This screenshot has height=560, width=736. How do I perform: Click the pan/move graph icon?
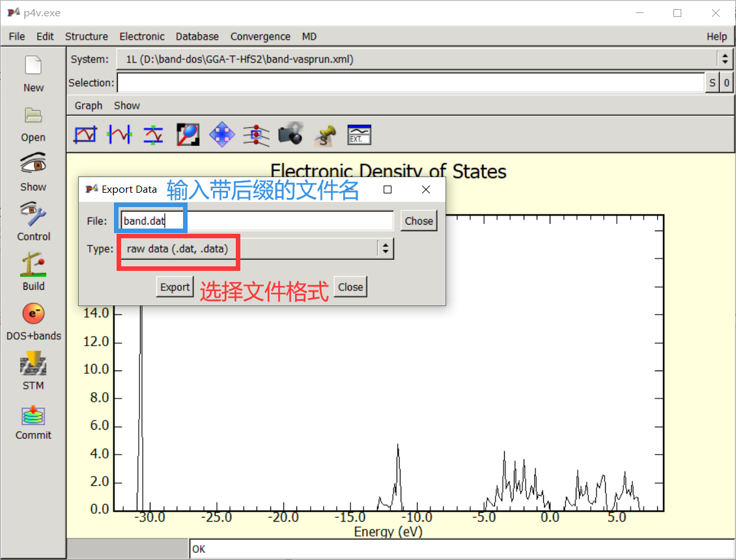pos(222,134)
